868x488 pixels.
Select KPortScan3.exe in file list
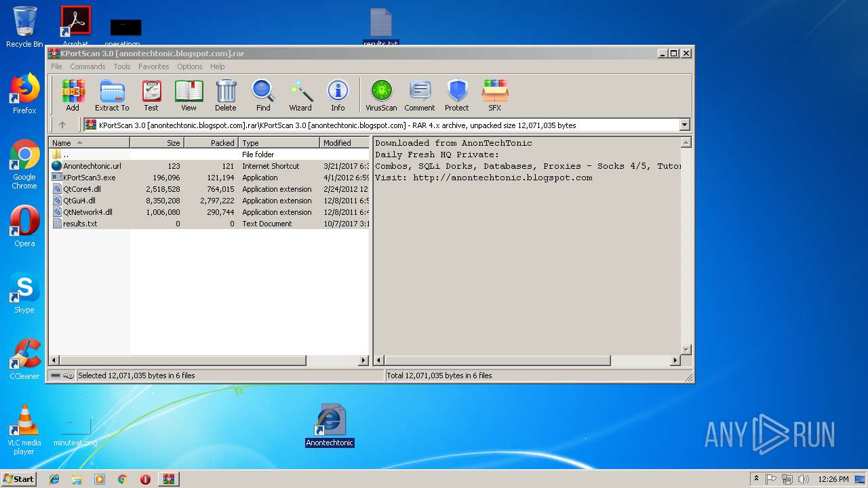tap(210, 178)
